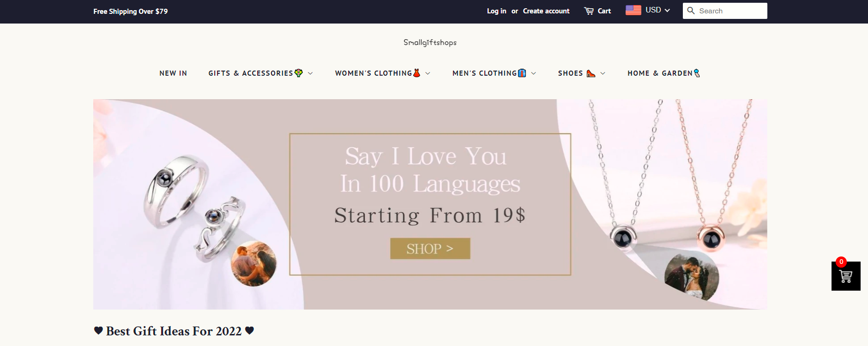Expand the USD currency dropdown
The width and height of the screenshot is (868, 346).
pyautogui.click(x=657, y=10)
